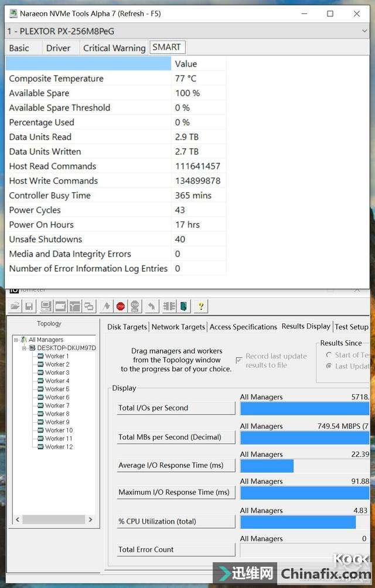Click Average I/O Response Time (ms) button
Screen dimensions: 375x588
point(176,465)
